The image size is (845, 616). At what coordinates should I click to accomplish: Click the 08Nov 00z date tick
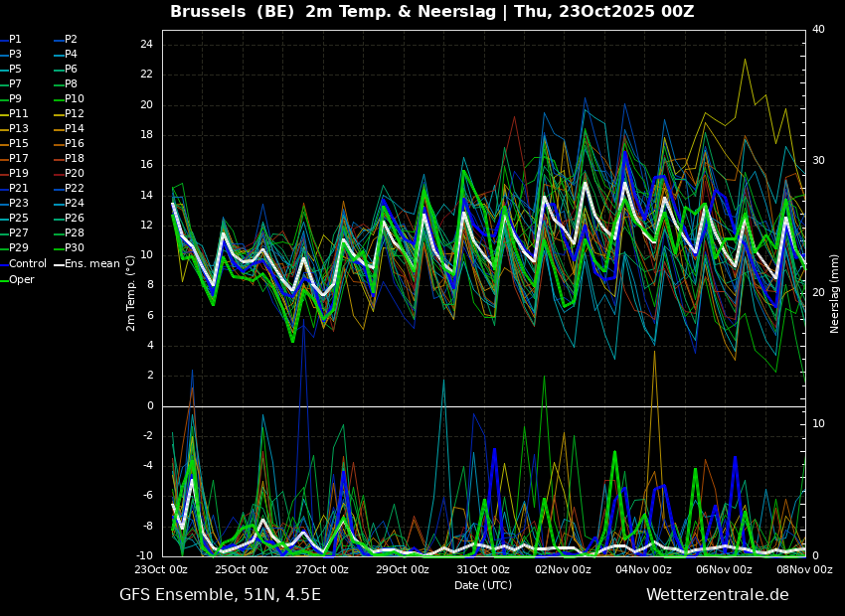coord(805,569)
